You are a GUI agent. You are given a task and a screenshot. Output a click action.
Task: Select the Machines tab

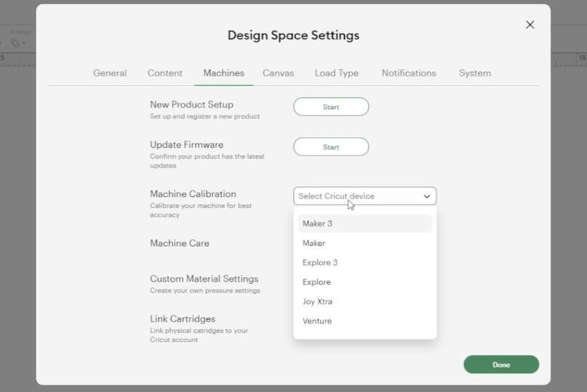224,73
